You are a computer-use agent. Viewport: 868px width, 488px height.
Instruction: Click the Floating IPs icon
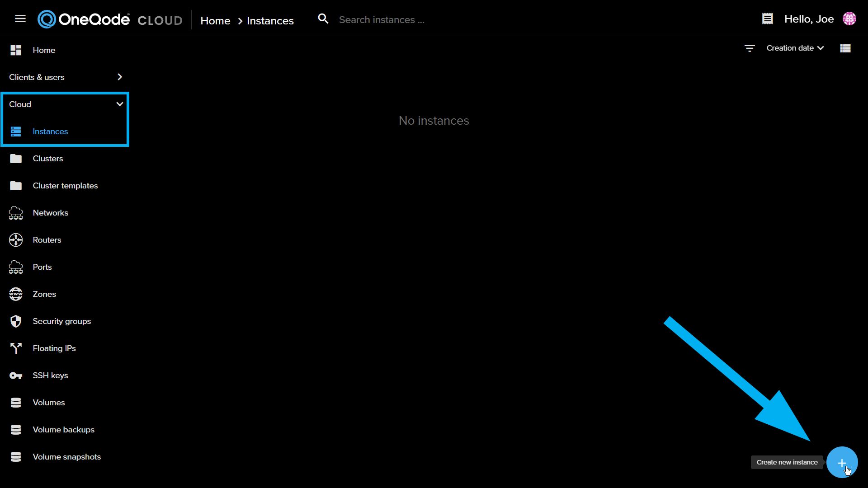16,348
